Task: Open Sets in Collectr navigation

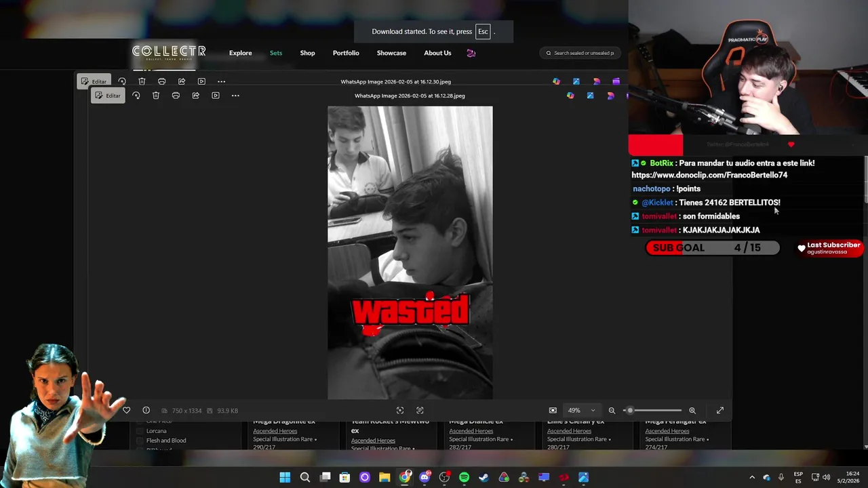Action: click(x=276, y=53)
